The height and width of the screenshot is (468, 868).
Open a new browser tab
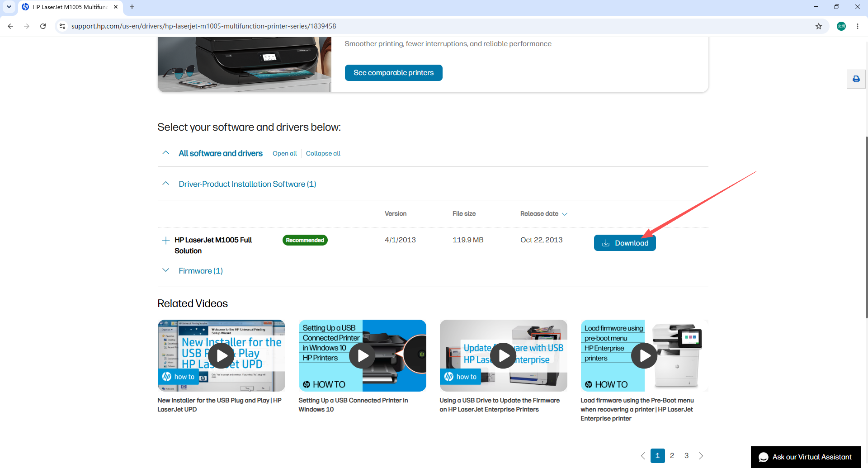pos(132,7)
